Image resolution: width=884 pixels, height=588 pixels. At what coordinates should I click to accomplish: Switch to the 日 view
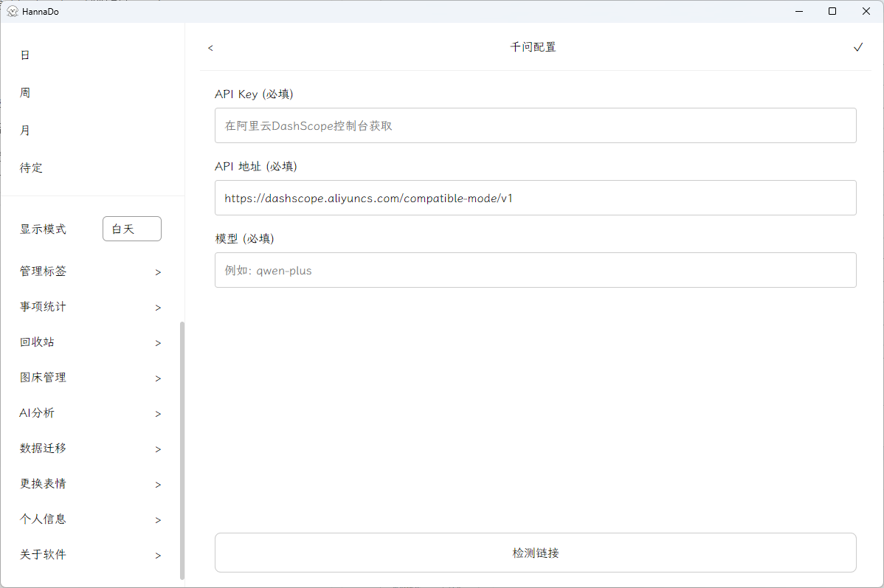tap(25, 55)
